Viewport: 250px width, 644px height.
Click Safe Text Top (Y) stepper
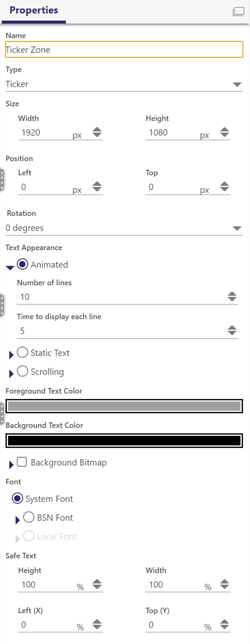224,624
